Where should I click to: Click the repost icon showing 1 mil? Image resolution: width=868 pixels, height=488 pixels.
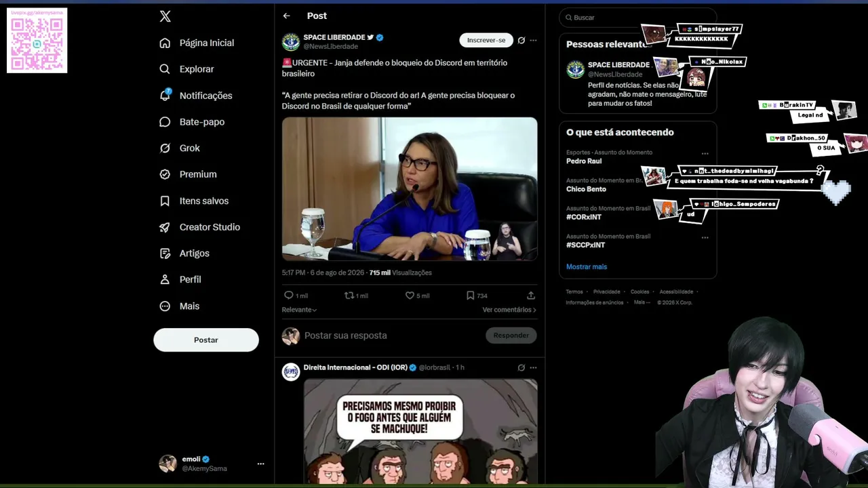[x=349, y=296]
